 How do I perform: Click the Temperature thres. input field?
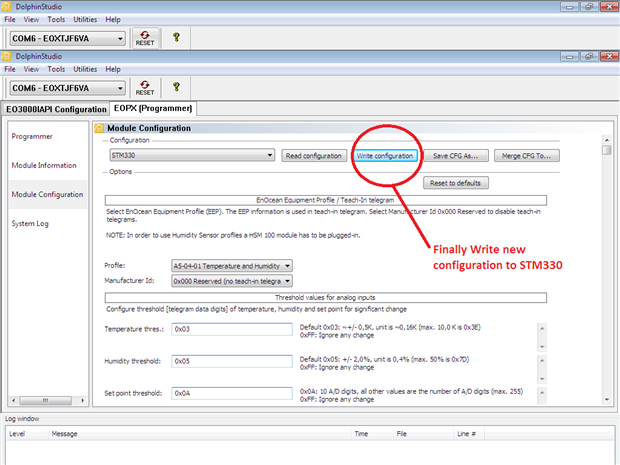(x=231, y=329)
